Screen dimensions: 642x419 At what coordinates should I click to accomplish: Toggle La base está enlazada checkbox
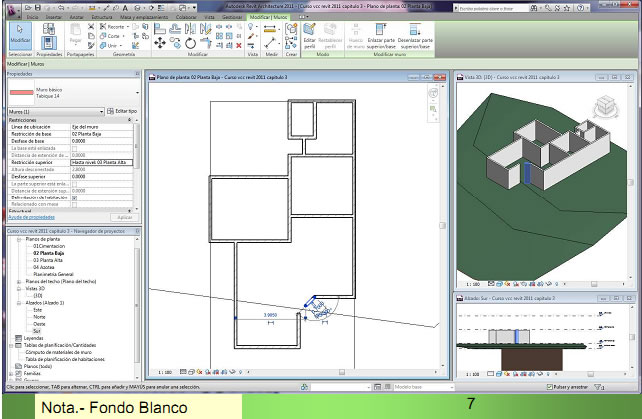(75, 148)
